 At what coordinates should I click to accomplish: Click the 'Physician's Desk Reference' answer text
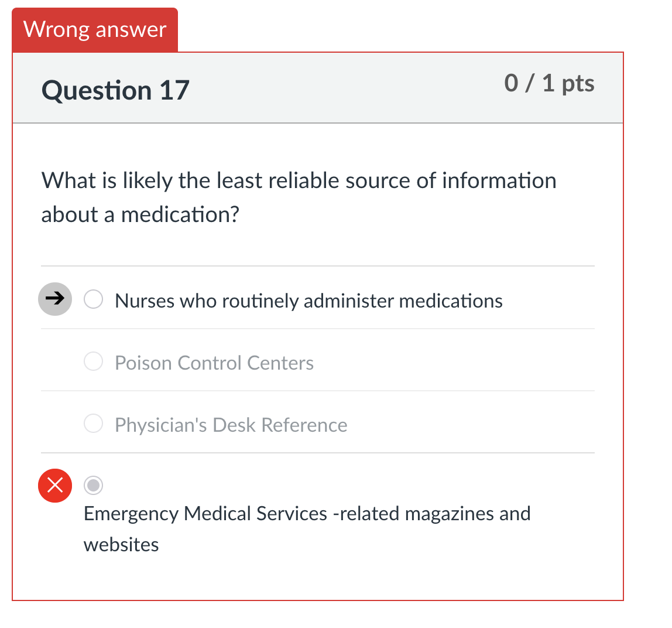(231, 425)
